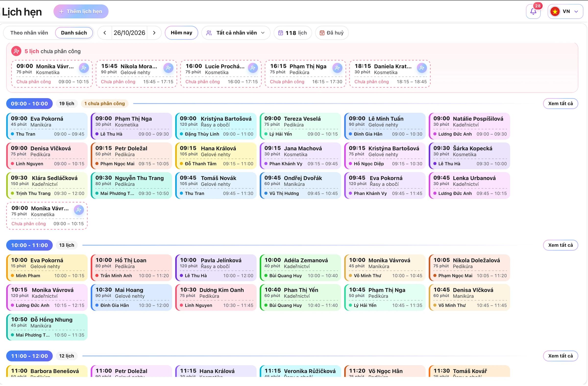Click assign icon on Daniela Krat... 18:15 card
This screenshot has height=386, width=588.
click(x=422, y=68)
